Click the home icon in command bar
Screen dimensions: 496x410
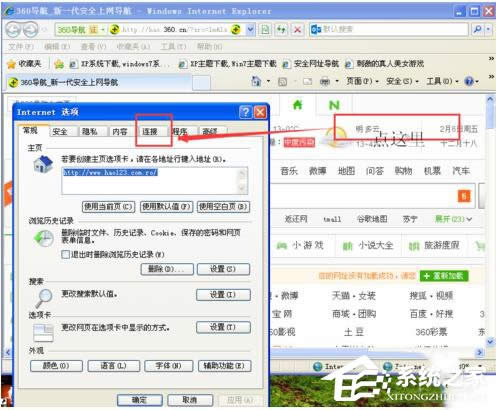click(x=256, y=81)
